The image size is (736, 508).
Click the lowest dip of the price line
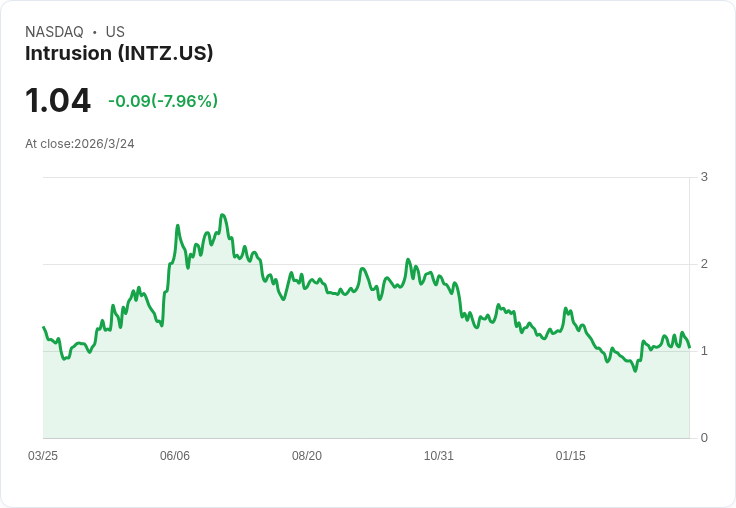pos(636,371)
